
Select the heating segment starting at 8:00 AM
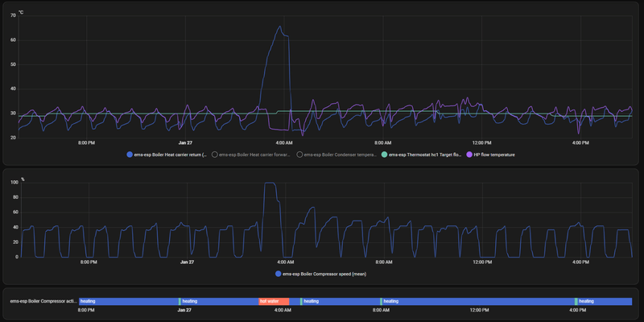(478, 301)
